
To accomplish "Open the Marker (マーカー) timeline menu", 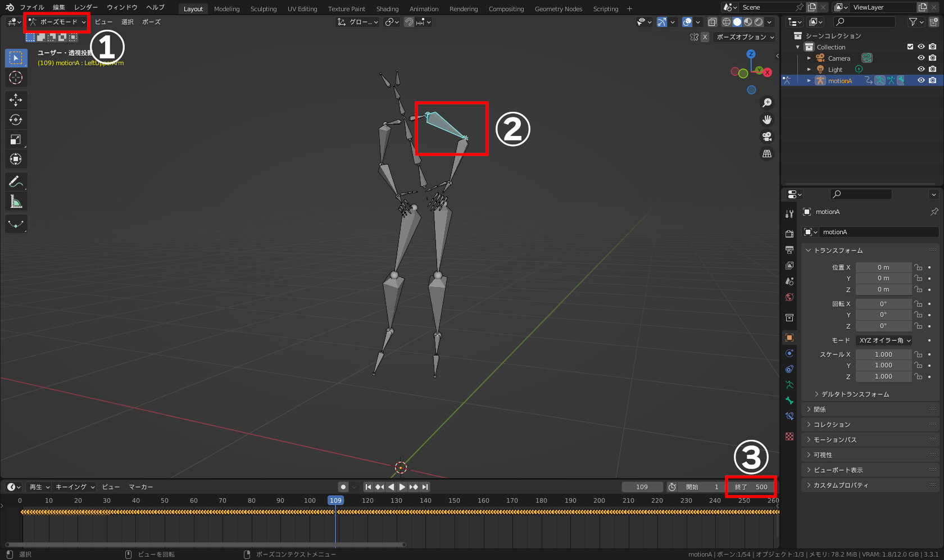I will [x=140, y=487].
